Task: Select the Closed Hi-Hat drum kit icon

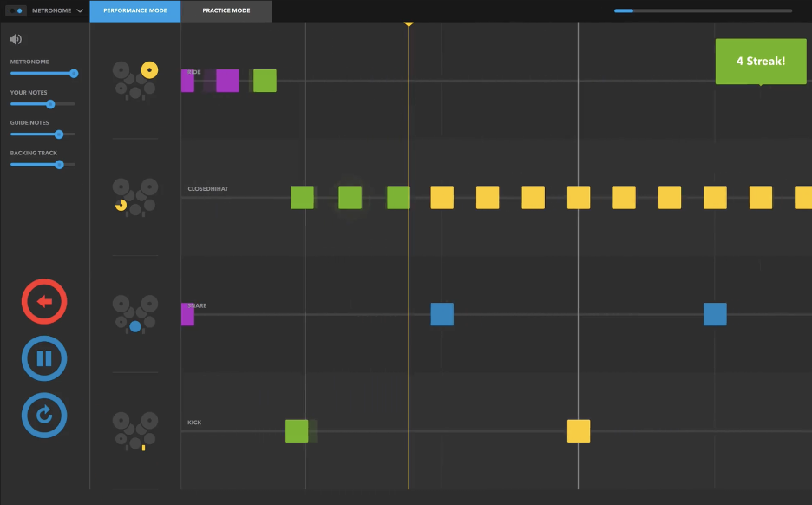Action: pyautogui.click(x=135, y=197)
